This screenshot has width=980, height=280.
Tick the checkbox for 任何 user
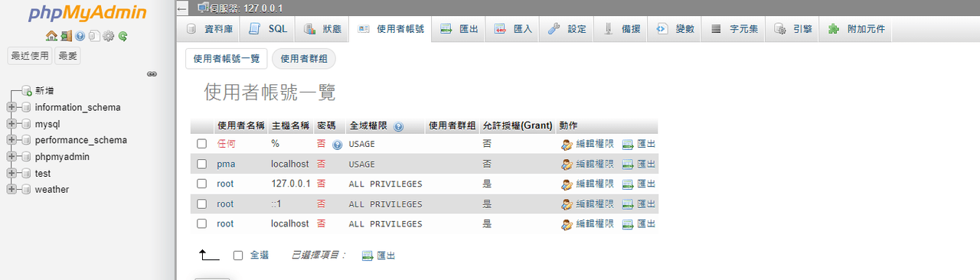pos(202,144)
